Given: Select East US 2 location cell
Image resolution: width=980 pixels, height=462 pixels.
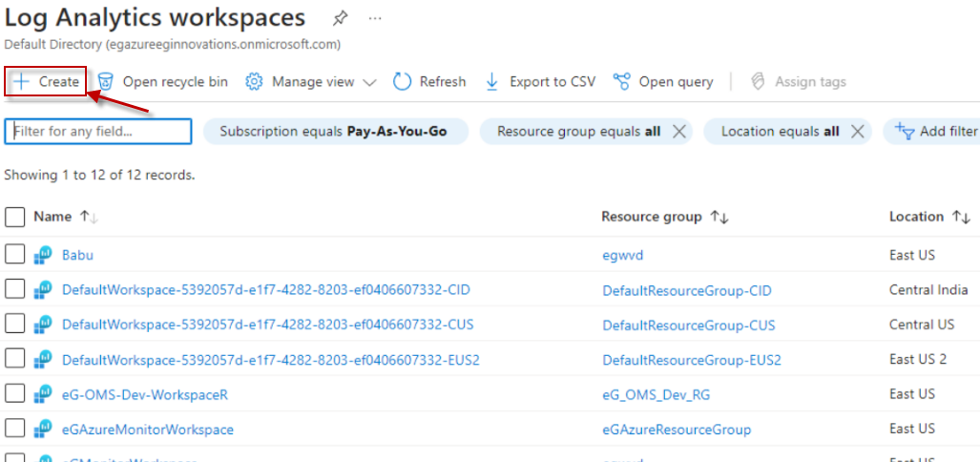Looking at the screenshot, I should coord(918,359).
